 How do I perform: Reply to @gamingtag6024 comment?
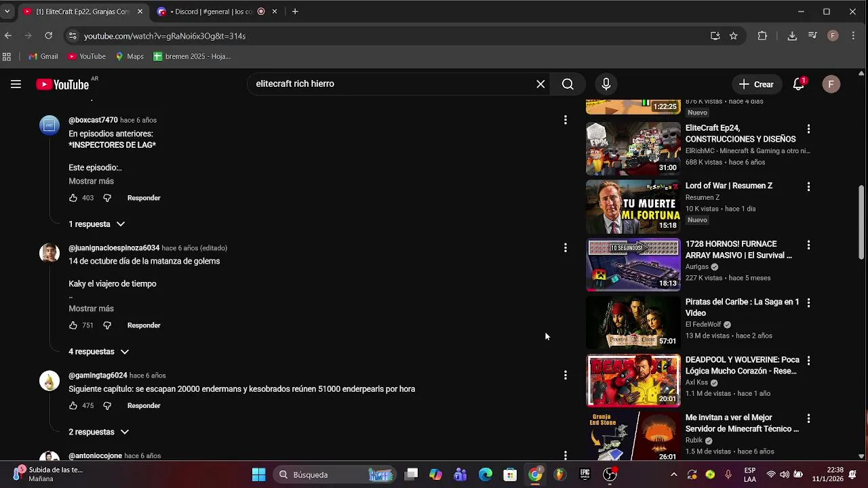[x=144, y=405]
